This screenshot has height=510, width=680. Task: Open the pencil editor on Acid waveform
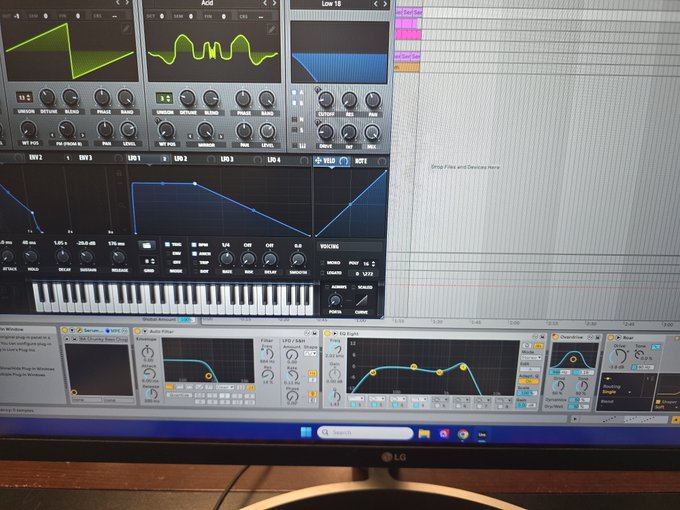(272, 29)
